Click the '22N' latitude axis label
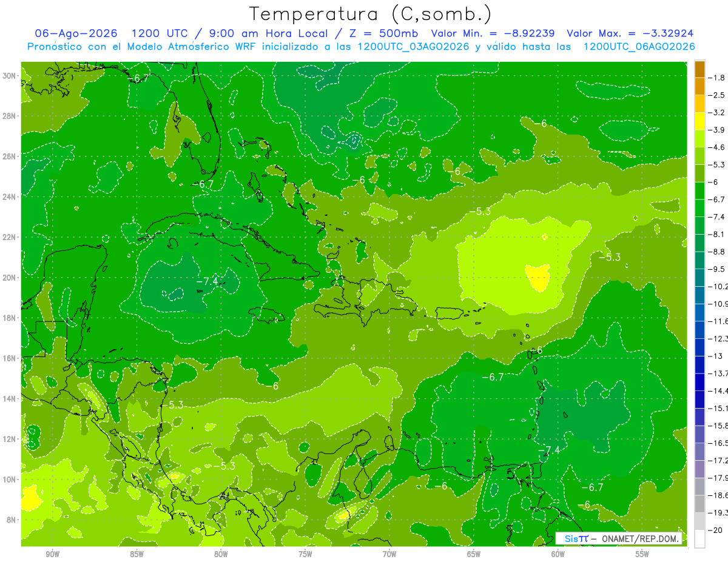Screen dimensions: 728x562 10,237
